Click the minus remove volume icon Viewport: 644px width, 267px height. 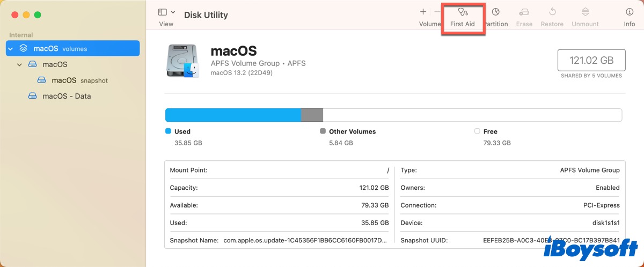pyautogui.click(x=437, y=12)
